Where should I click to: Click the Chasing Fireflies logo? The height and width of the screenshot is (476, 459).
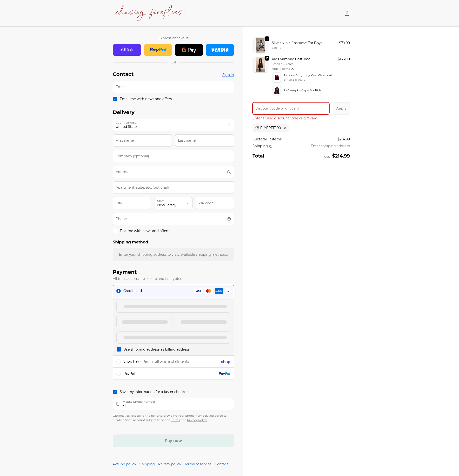148,13
